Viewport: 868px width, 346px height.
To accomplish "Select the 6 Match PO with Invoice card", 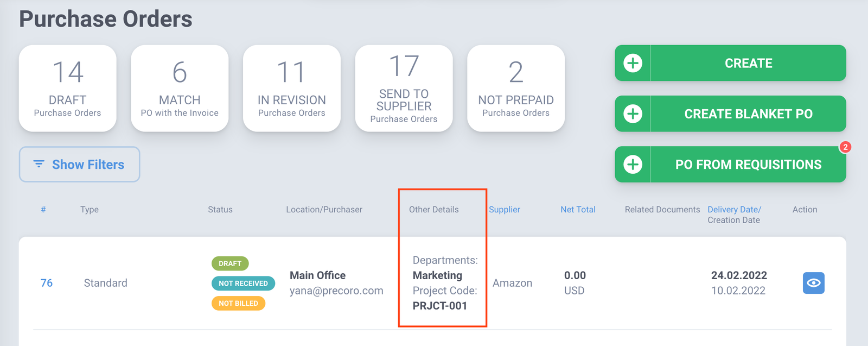I will [180, 88].
